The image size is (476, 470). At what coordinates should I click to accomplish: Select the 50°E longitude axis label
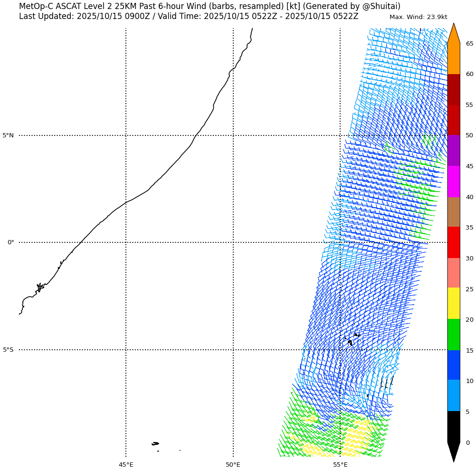pos(233,464)
